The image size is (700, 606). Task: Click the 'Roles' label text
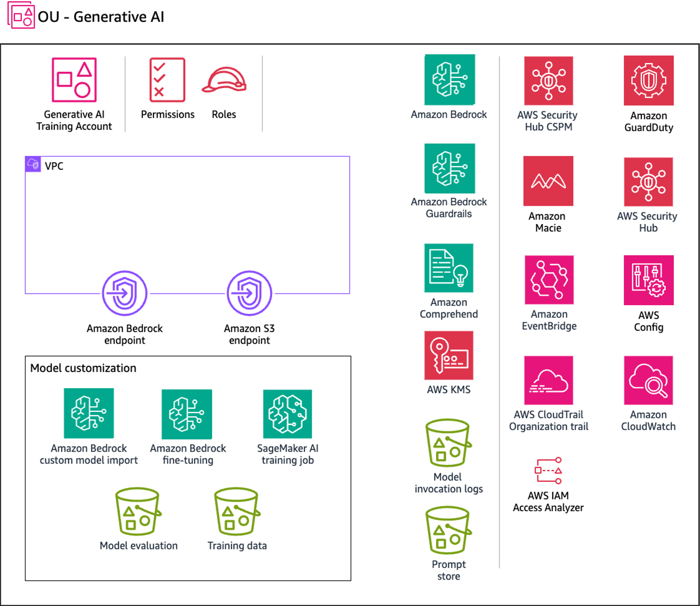tap(224, 115)
